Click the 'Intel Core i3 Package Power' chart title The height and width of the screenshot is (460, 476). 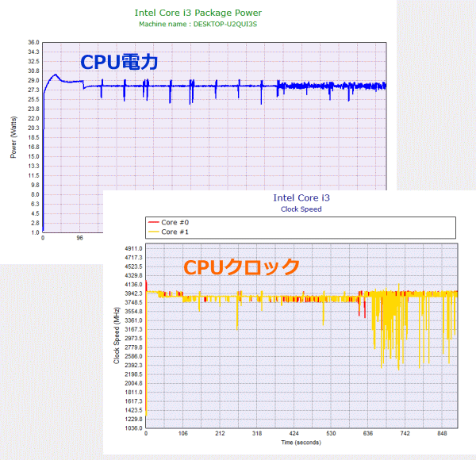point(198,13)
